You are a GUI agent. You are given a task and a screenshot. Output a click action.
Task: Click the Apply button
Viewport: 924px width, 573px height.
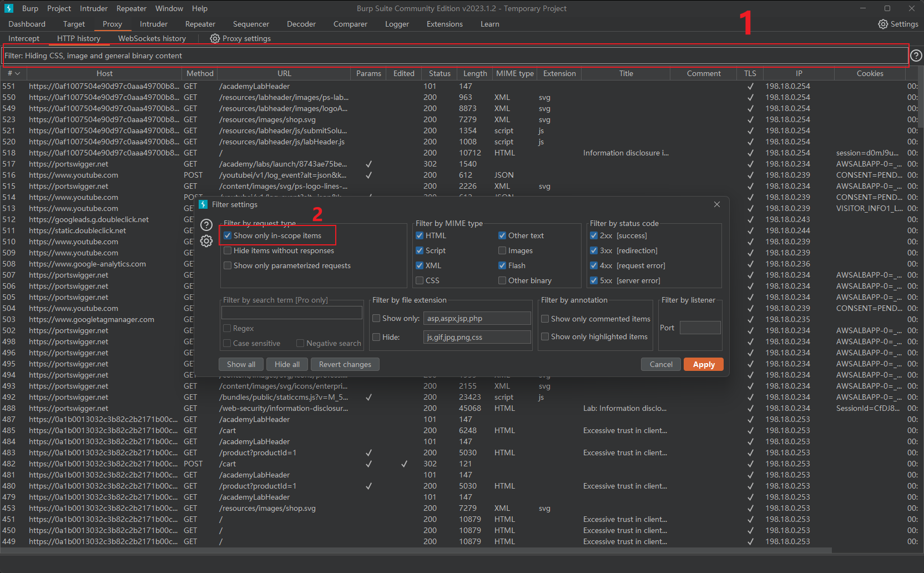(x=704, y=364)
